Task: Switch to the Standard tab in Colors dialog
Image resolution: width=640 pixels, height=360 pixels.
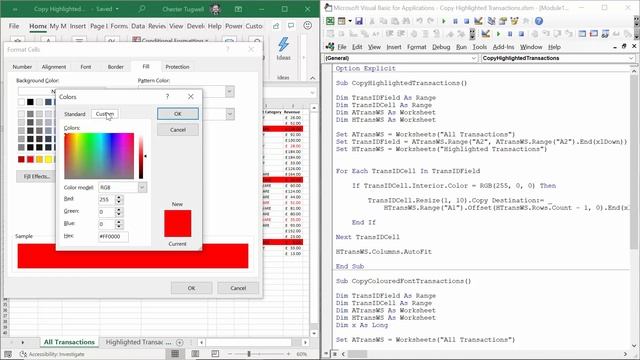Action: point(75,114)
